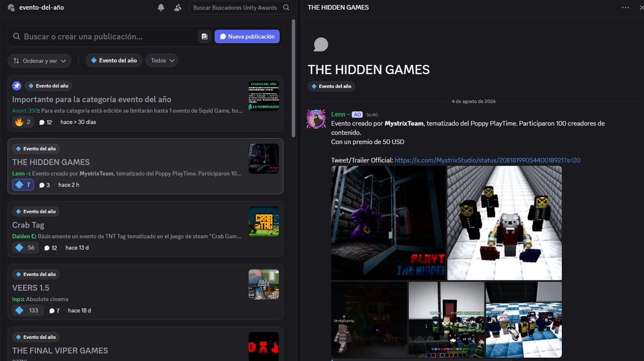
Task: Click the 16:40 message timestamp
Action: 372,115
